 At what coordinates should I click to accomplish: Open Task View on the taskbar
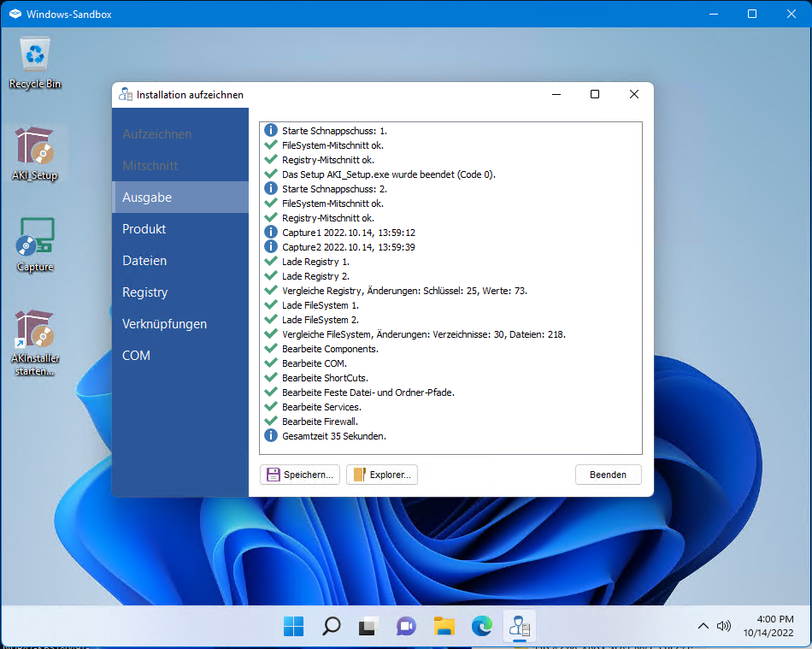click(368, 626)
